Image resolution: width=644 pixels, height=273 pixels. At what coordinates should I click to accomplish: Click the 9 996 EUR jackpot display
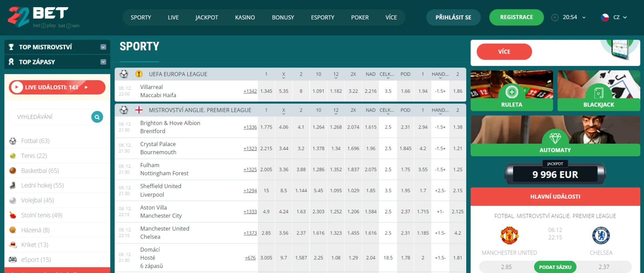click(x=555, y=175)
